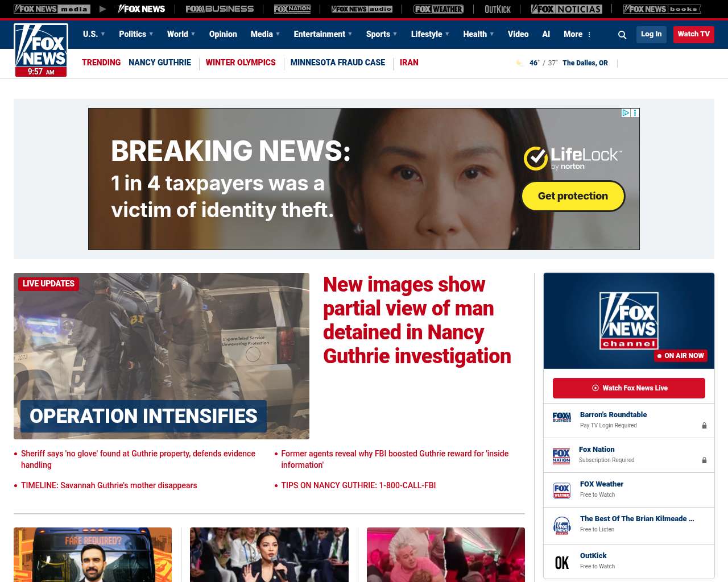
Task: Click the Fox News Radio icon beside Brian Kilmeade
Action: (x=561, y=526)
